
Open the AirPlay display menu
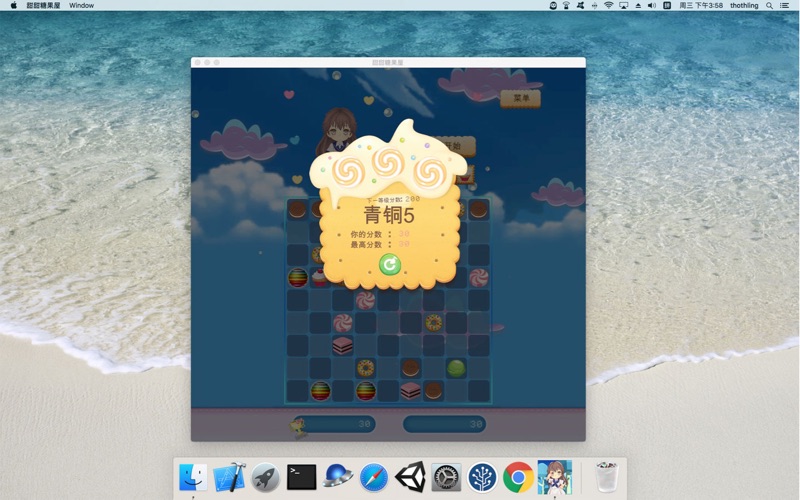623,5
